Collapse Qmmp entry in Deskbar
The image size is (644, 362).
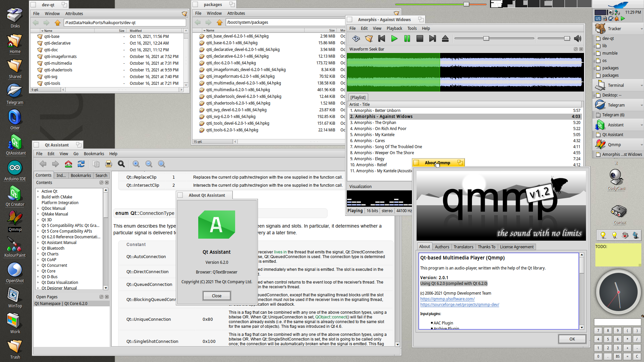641,145
